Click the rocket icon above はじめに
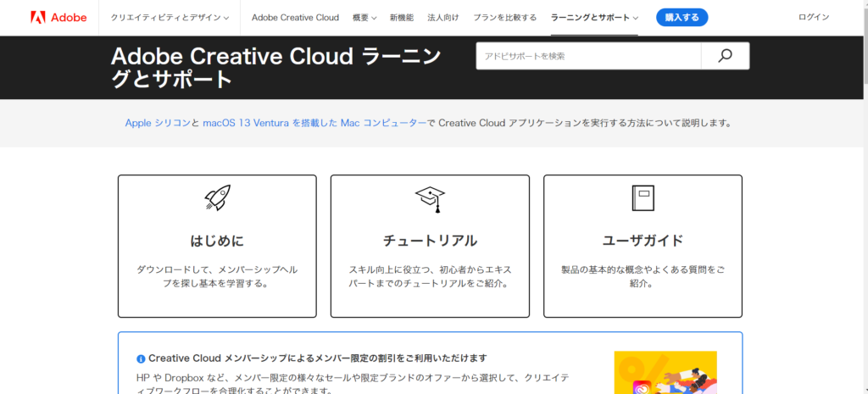868x394 pixels. (x=217, y=197)
